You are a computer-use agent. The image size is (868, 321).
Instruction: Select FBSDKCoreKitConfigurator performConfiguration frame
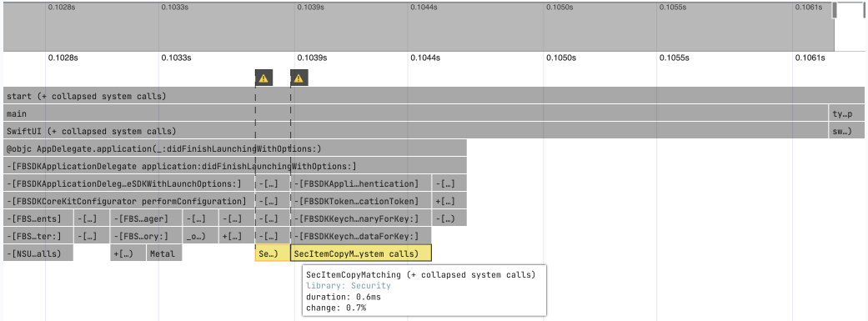pos(128,201)
